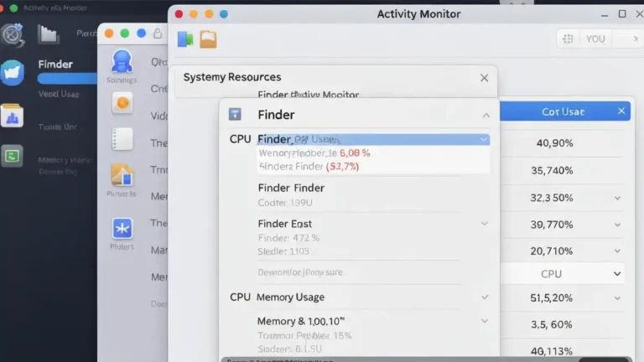Select Tionte Unr in dark sidebar
The image size is (644, 362).
point(58,127)
